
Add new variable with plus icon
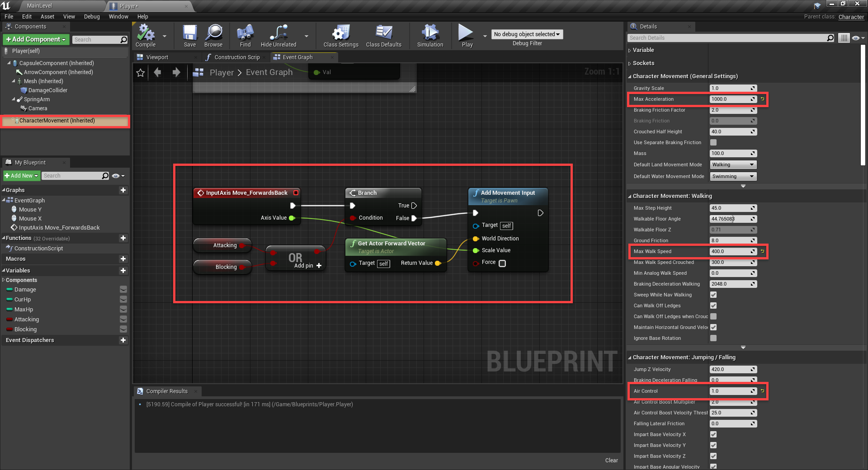[x=123, y=271]
